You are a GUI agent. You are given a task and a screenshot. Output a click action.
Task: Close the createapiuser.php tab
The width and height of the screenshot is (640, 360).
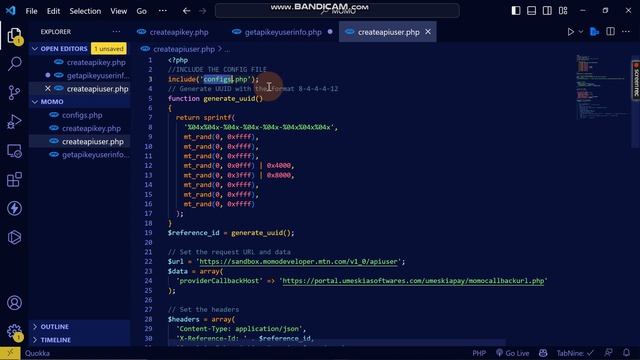428,32
